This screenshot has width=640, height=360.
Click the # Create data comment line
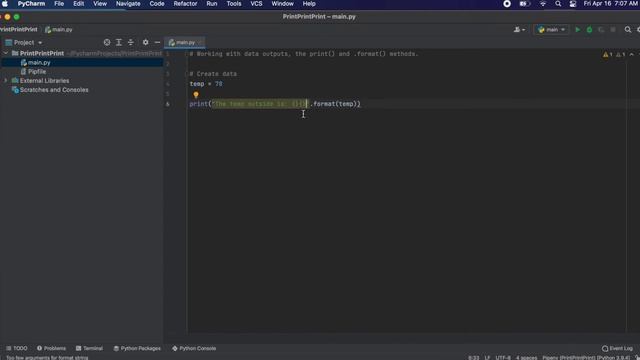coord(213,74)
